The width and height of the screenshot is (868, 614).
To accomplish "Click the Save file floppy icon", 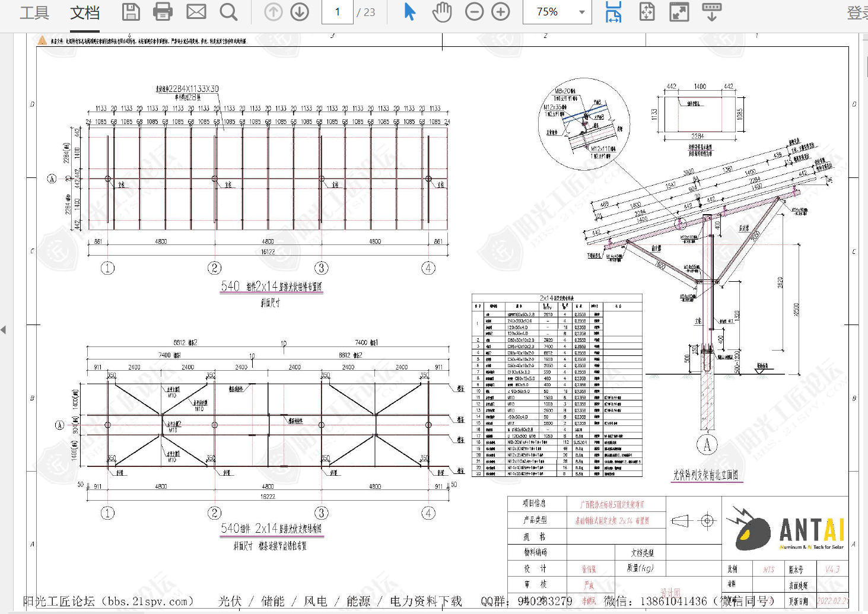I will [x=131, y=12].
